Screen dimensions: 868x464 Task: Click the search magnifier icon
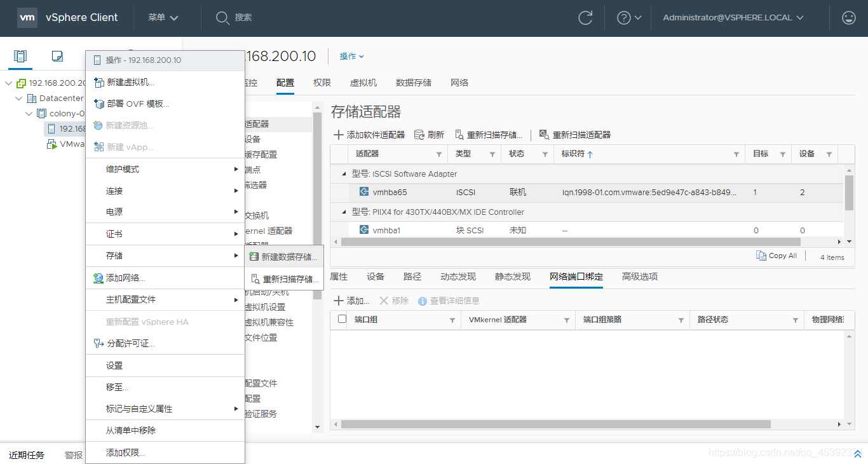222,18
